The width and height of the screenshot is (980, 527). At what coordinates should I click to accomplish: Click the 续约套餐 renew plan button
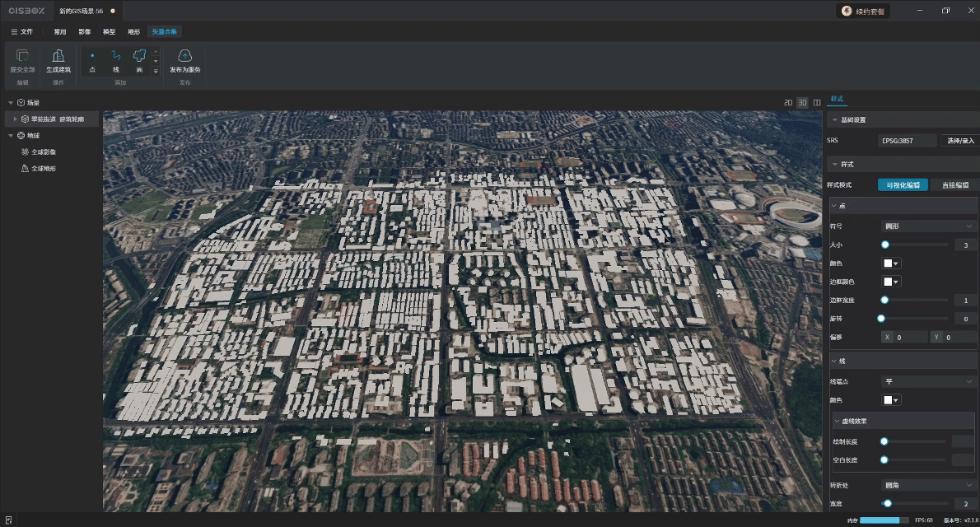pyautogui.click(x=863, y=12)
